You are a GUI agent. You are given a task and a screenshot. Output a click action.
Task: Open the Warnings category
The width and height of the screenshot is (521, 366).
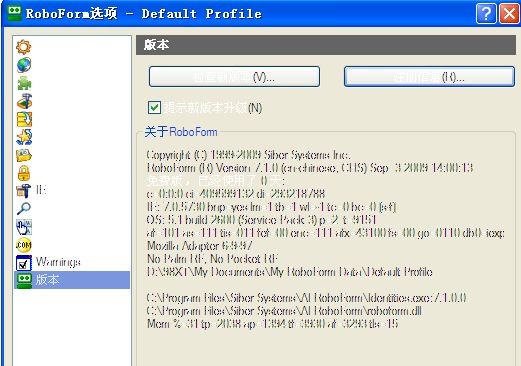pos(48,262)
